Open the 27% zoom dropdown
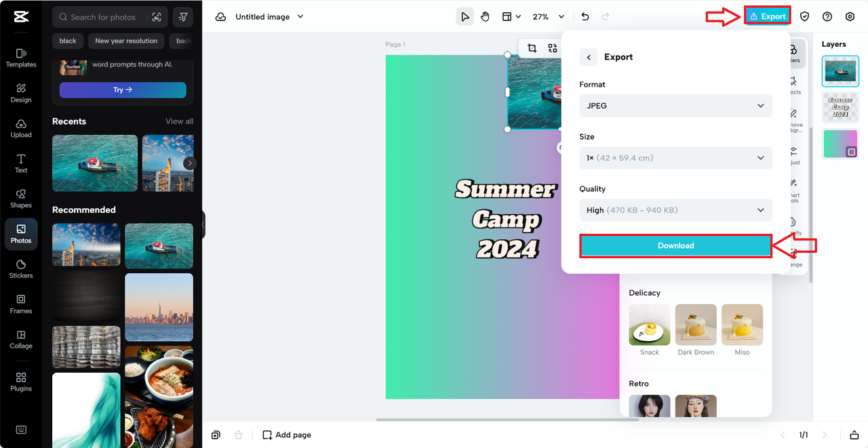 point(548,17)
